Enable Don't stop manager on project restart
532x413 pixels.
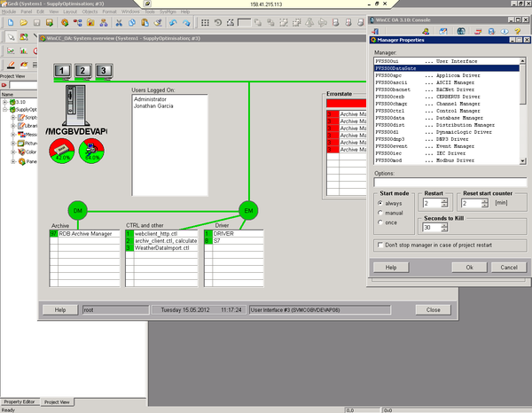pos(380,244)
